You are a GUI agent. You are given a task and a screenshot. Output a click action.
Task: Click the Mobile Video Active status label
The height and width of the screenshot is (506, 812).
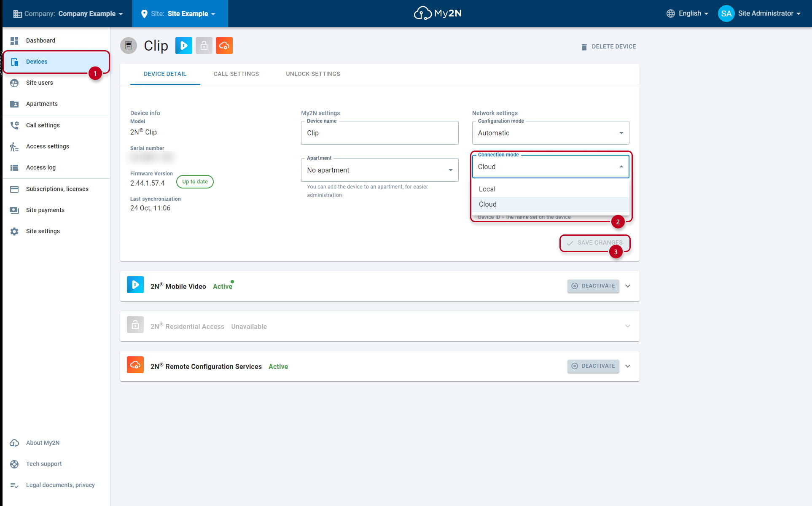coord(223,286)
